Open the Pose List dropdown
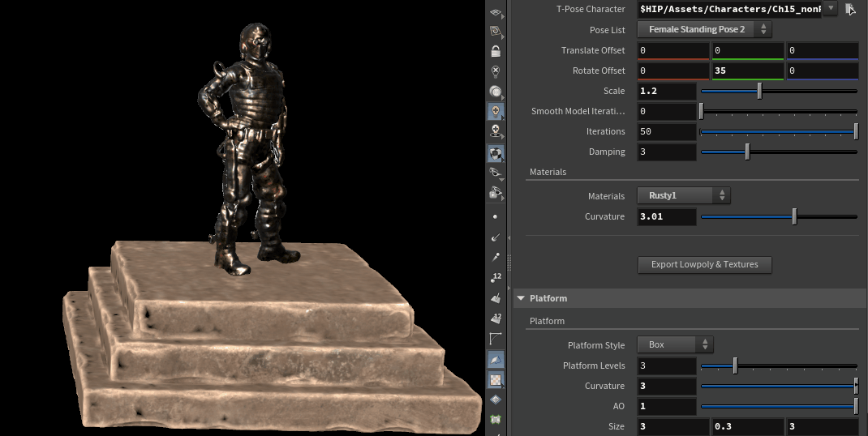Image resolution: width=868 pixels, height=436 pixels. (704, 29)
